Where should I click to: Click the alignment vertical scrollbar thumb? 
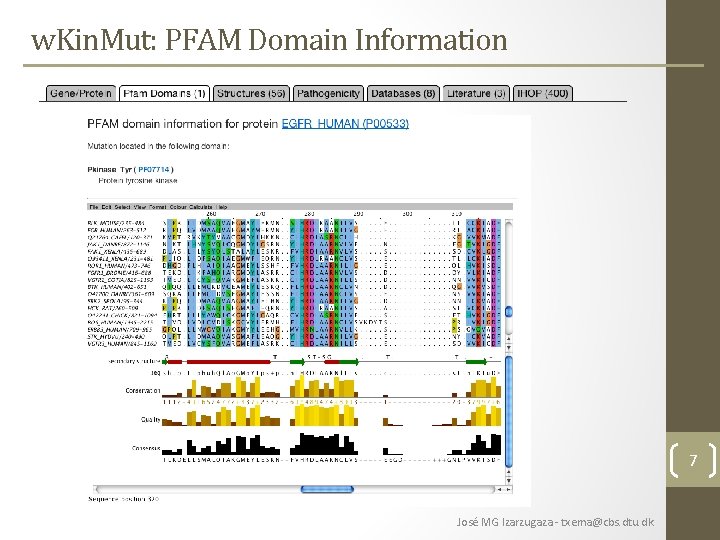pyautogui.click(x=509, y=312)
